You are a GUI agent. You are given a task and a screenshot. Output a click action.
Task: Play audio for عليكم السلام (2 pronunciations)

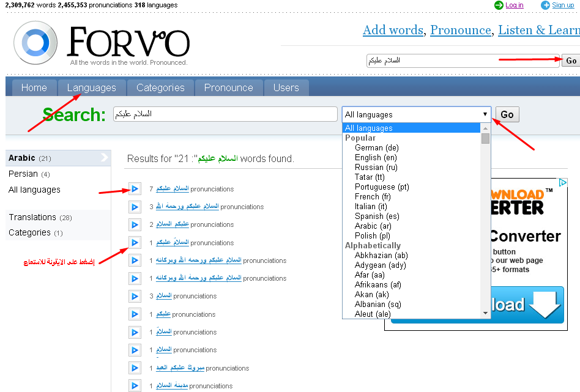(x=135, y=224)
